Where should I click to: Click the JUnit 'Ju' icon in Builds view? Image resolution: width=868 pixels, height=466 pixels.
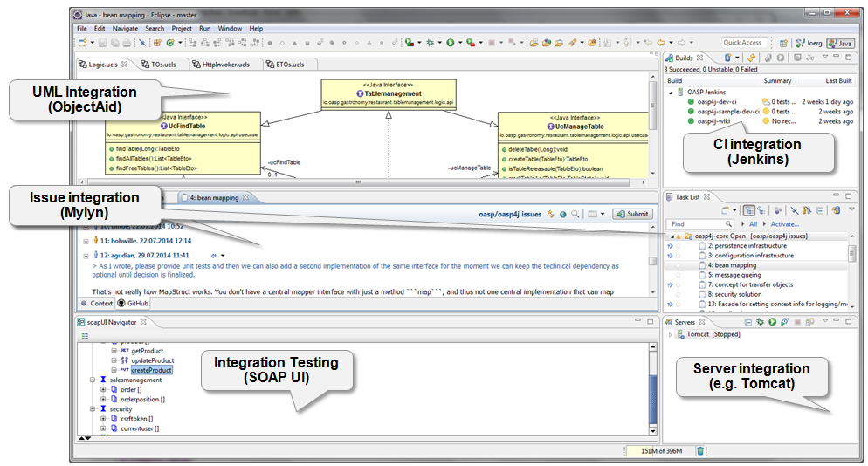point(809,58)
